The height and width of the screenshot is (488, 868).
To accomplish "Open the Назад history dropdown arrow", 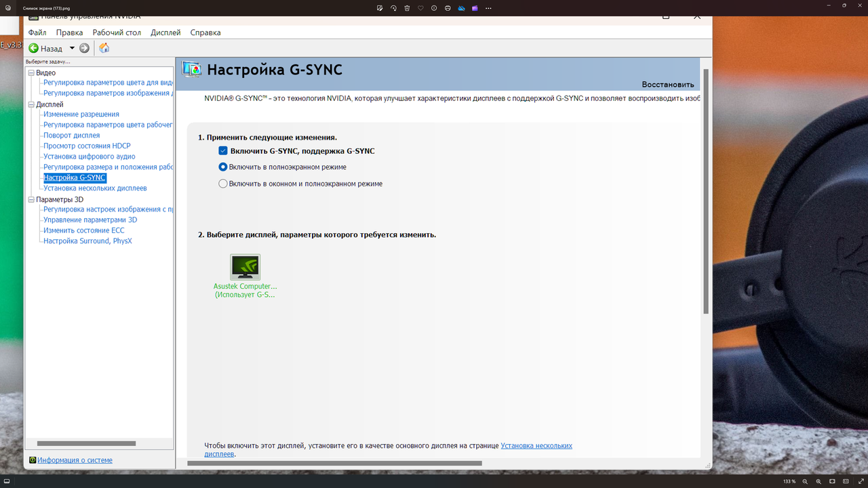I will point(72,48).
